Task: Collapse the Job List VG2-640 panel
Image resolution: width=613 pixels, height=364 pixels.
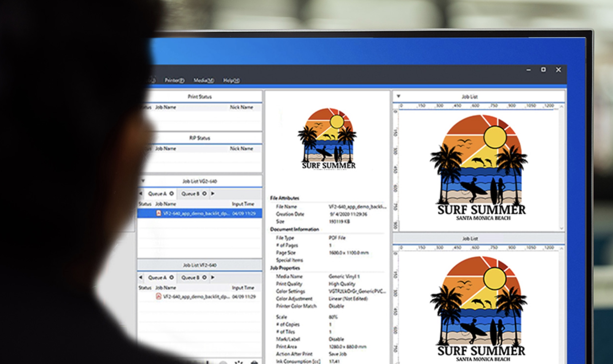Action: (x=143, y=181)
